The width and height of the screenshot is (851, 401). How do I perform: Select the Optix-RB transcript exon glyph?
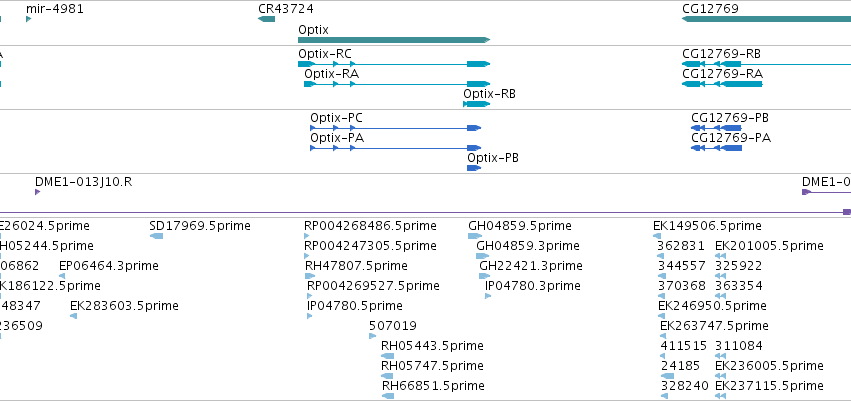tap(477, 104)
